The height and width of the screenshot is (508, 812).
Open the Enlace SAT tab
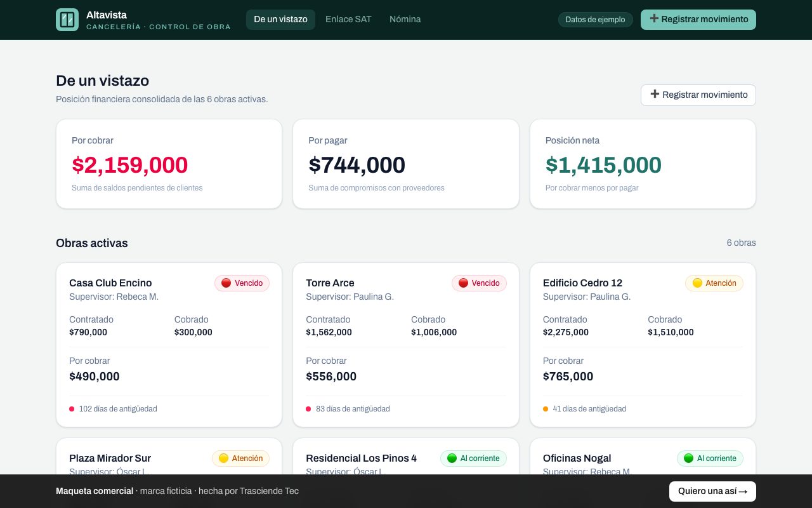point(348,20)
